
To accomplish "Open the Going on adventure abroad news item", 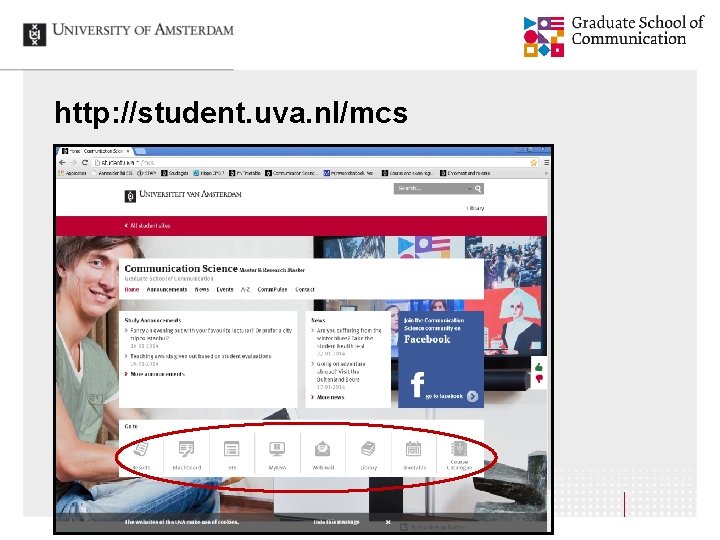I will pos(341,372).
